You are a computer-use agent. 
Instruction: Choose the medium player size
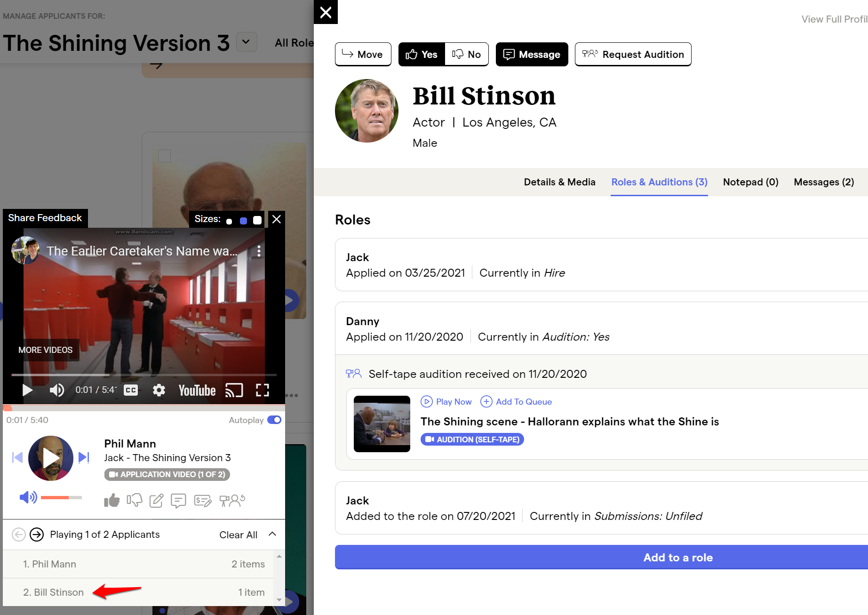click(243, 221)
